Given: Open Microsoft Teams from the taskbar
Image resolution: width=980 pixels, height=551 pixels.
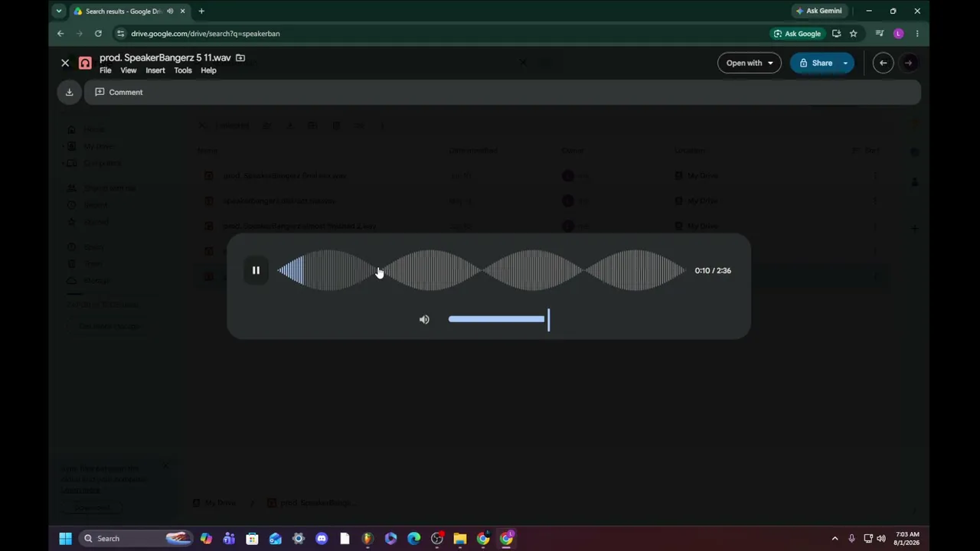Looking at the screenshot, I should [229, 539].
